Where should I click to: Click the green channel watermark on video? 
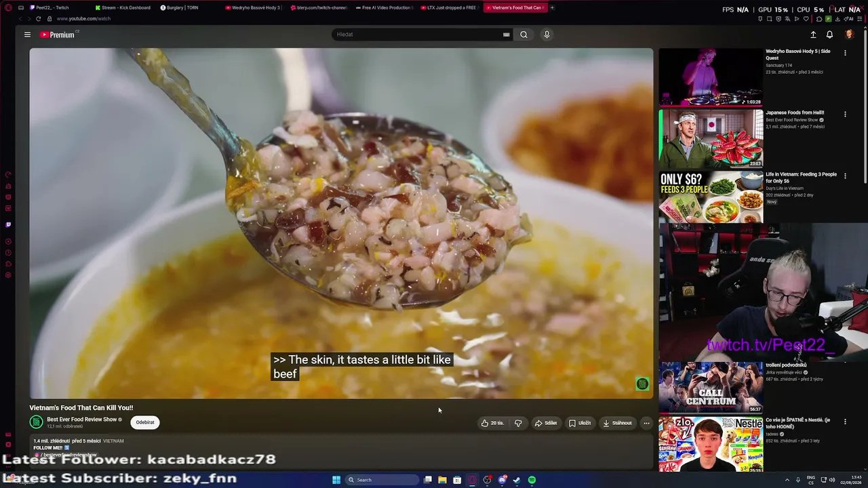[x=642, y=384]
